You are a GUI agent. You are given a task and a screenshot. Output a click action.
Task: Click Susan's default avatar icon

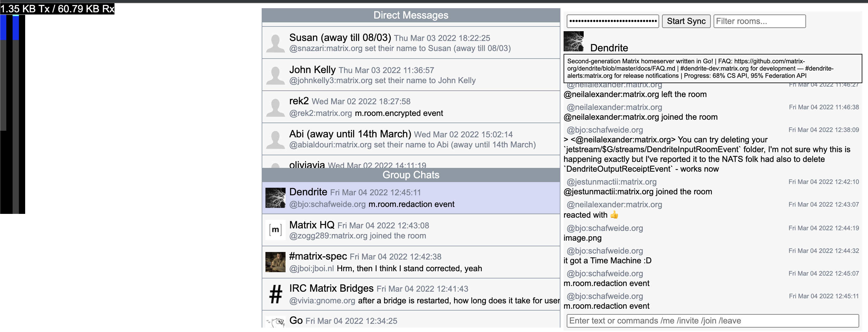coord(275,43)
